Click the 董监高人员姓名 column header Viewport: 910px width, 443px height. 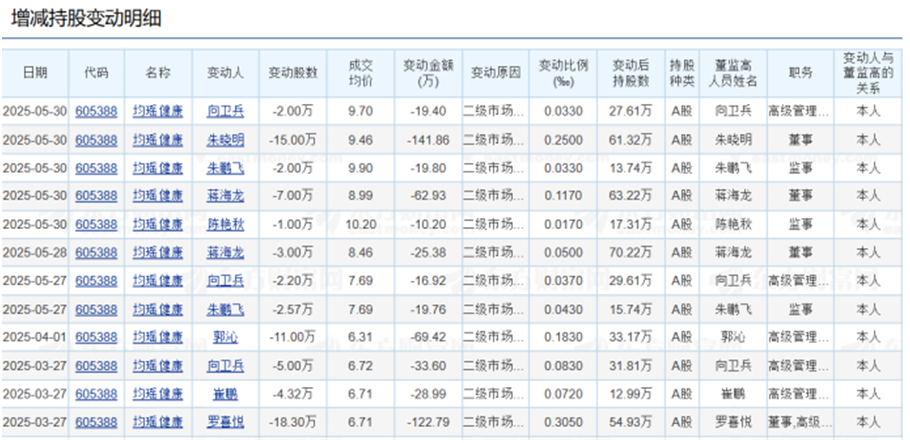pos(733,73)
